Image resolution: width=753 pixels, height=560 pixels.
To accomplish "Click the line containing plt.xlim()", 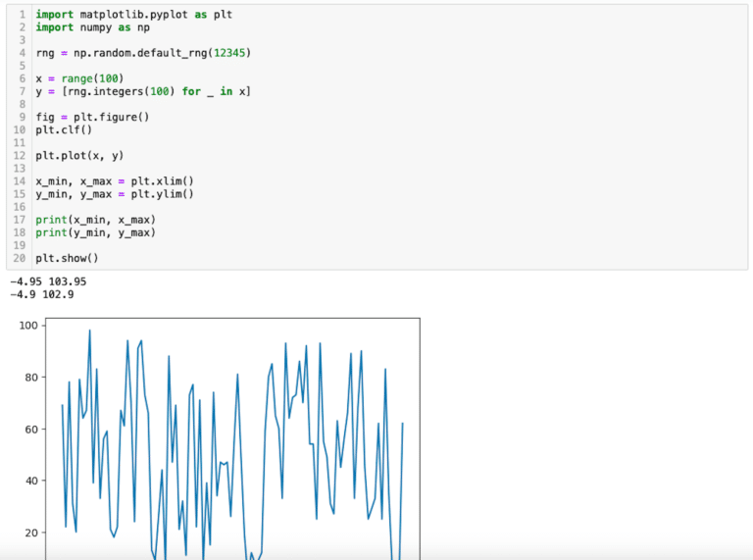I will click(115, 181).
